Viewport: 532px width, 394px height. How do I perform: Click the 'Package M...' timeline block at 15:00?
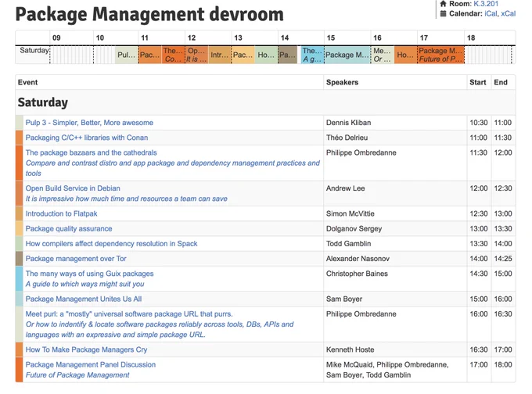[347, 55]
